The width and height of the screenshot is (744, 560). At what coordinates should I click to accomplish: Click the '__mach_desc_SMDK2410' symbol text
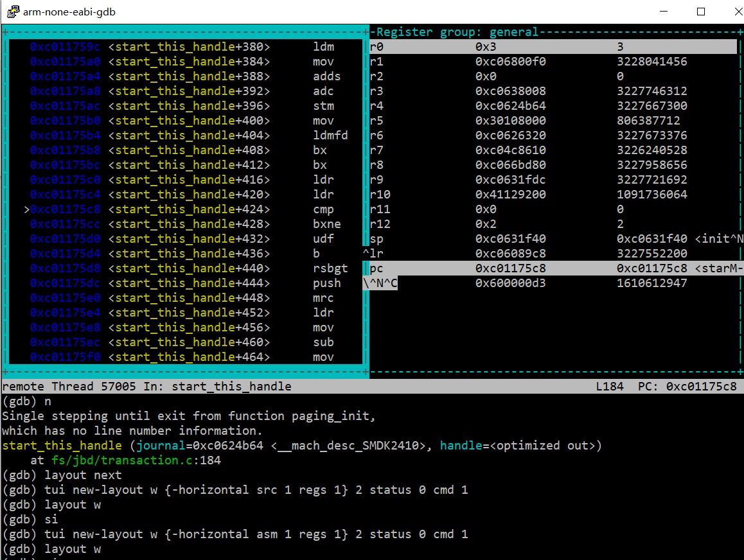click(348, 446)
